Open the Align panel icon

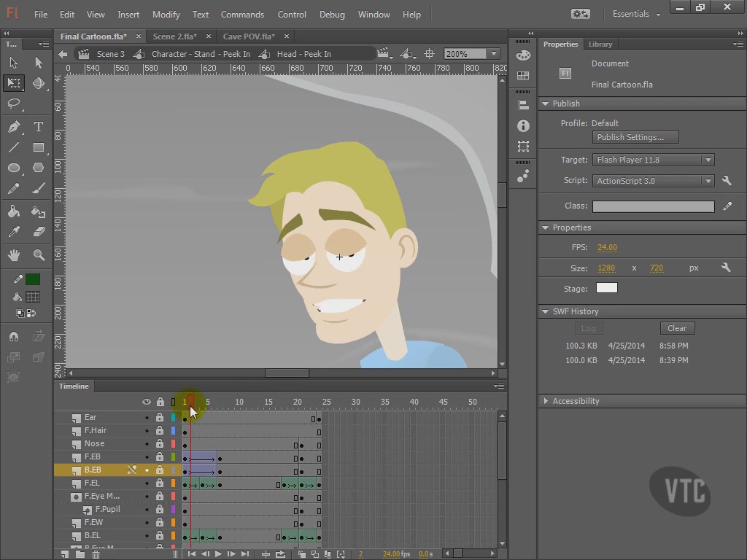pos(523,105)
